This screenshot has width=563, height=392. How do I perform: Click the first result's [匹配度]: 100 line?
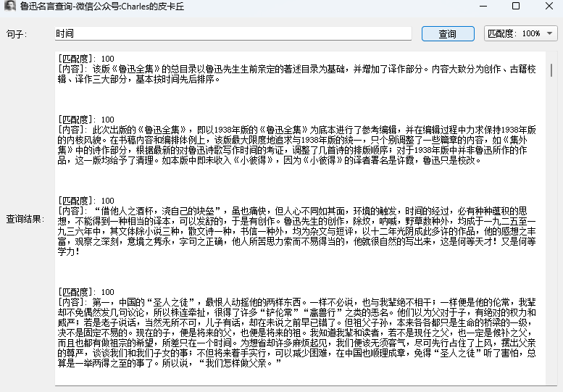(86, 59)
